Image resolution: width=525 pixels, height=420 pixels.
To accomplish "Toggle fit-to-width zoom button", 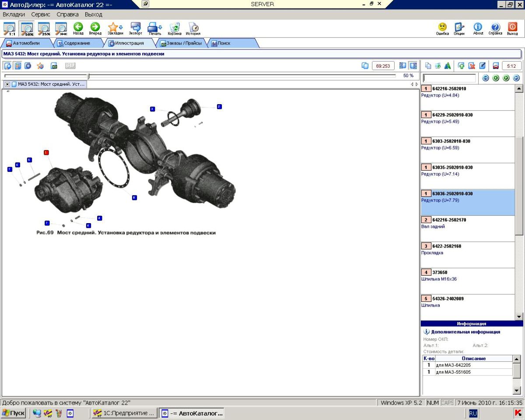I will click(61, 29).
